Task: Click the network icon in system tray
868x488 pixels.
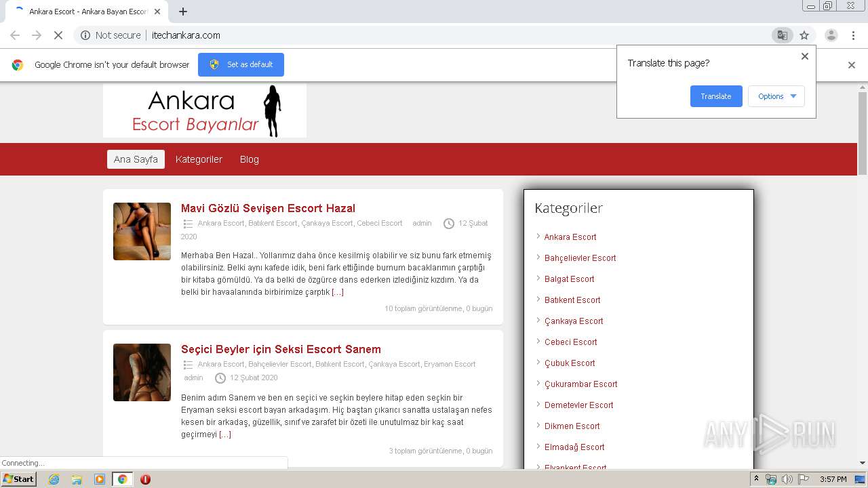Action: [771, 479]
